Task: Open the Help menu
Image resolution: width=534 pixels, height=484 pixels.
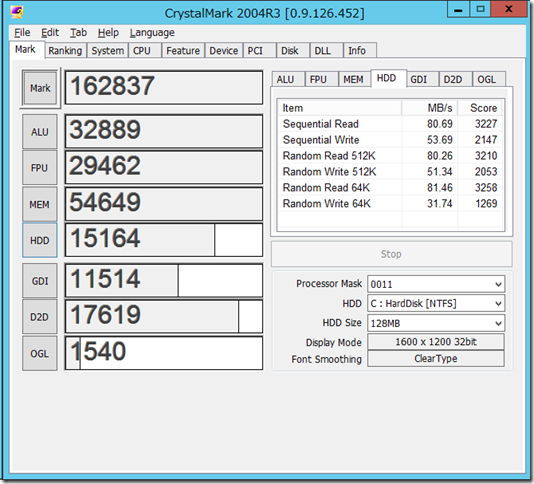Action: [x=108, y=32]
